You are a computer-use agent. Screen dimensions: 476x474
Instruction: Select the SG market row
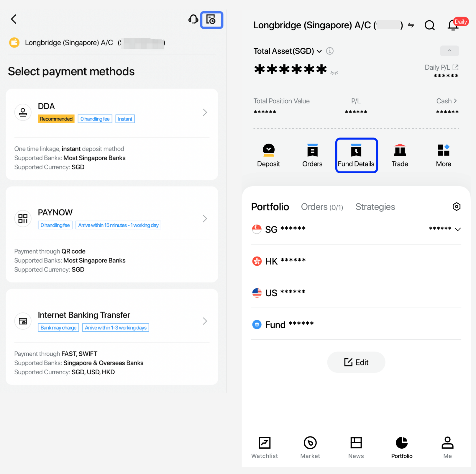coord(356,229)
